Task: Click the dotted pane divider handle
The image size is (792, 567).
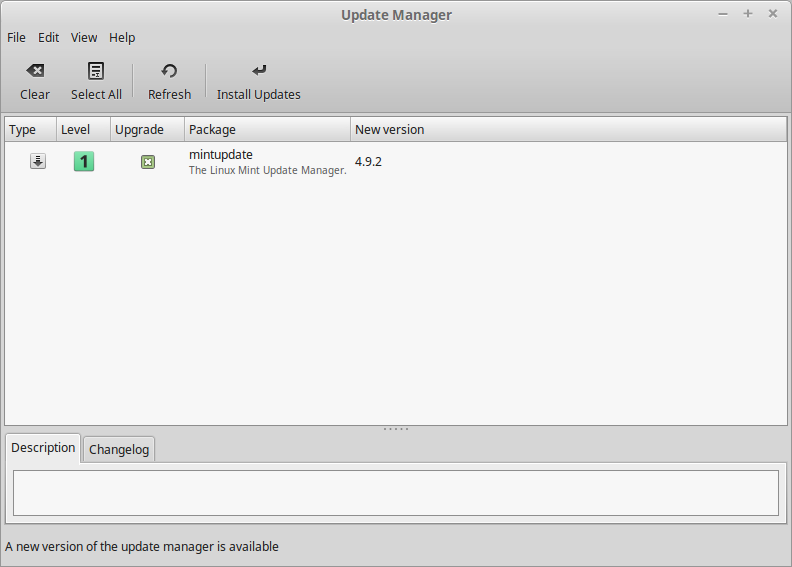Action: click(x=396, y=429)
